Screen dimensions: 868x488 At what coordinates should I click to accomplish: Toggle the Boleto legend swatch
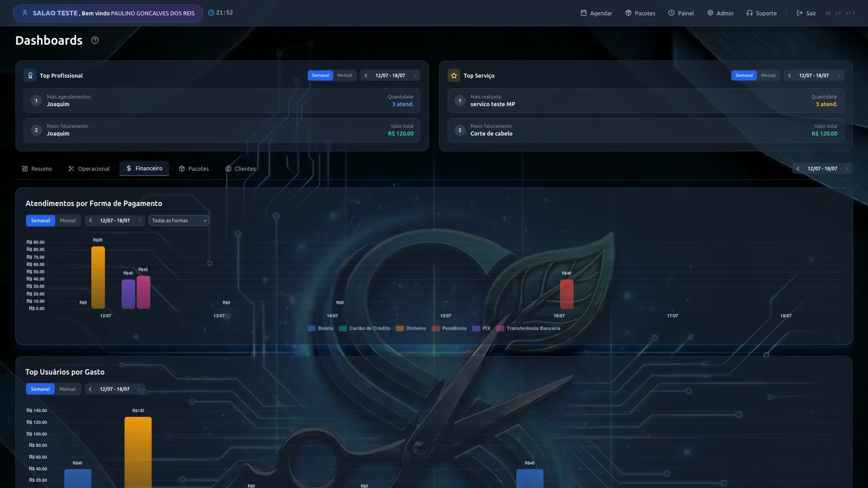pyautogui.click(x=311, y=328)
